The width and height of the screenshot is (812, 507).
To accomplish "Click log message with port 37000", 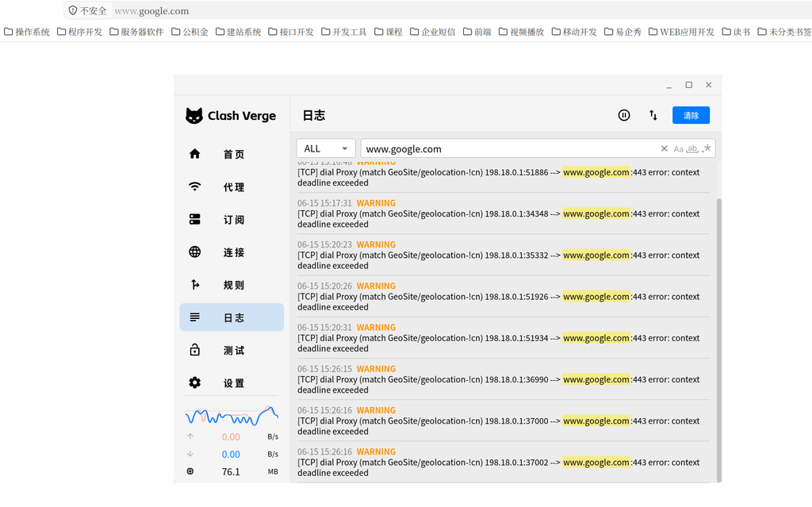I will point(498,426).
